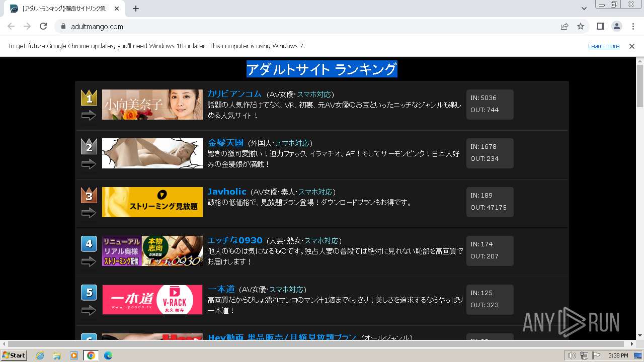Click the OUT:47175 counter text

tap(489, 208)
